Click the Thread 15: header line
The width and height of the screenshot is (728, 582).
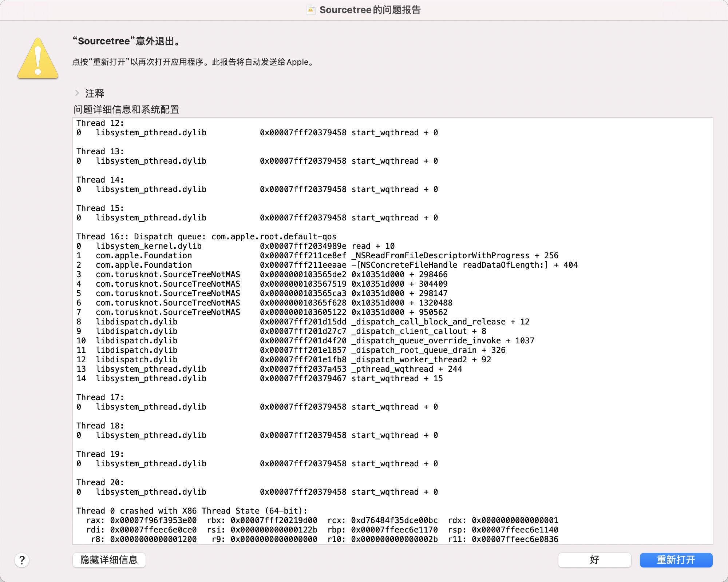[x=100, y=208]
